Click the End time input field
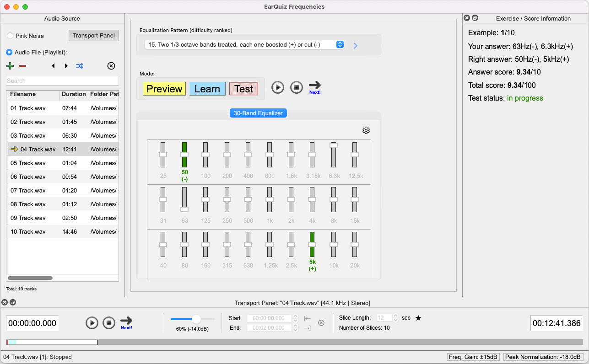This screenshot has width=589, height=364. click(269, 328)
